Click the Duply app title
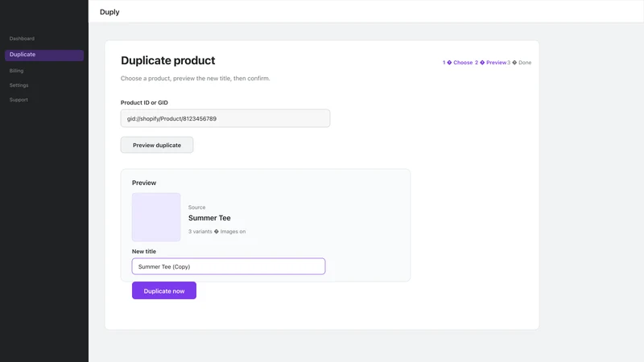This screenshot has height=362, width=644. click(109, 12)
